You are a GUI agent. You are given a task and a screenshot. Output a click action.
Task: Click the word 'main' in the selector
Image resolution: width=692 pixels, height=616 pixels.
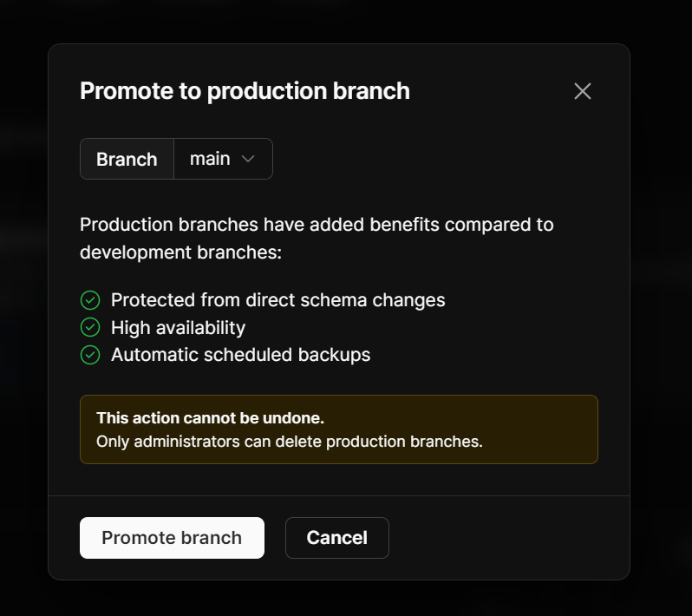click(210, 159)
